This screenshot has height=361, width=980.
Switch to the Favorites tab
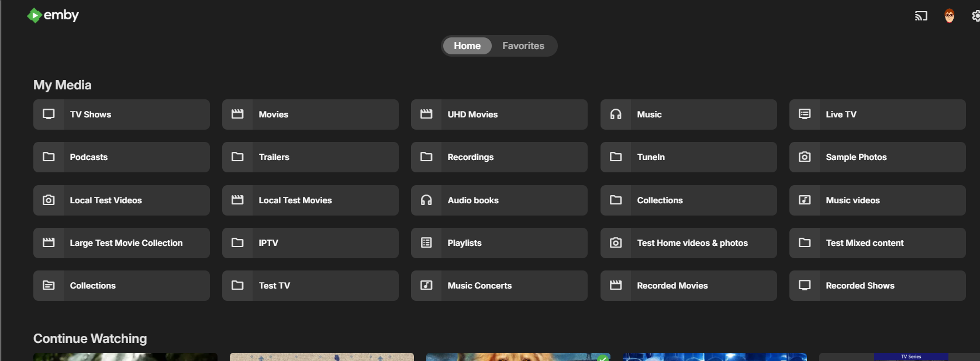click(523, 46)
